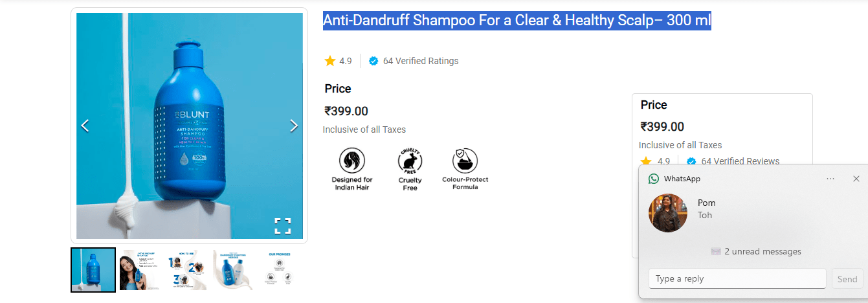Image resolution: width=868 pixels, height=303 pixels.
Task: Click the Designed for Indian Hair icon
Action: point(352,161)
